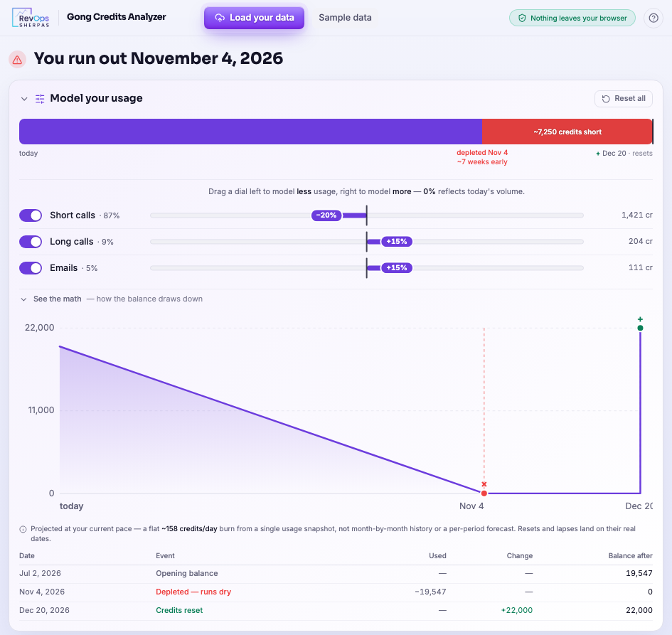
Task: Click the Short calls -20% slider handle
Action: pyautogui.click(x=326, y=215)
